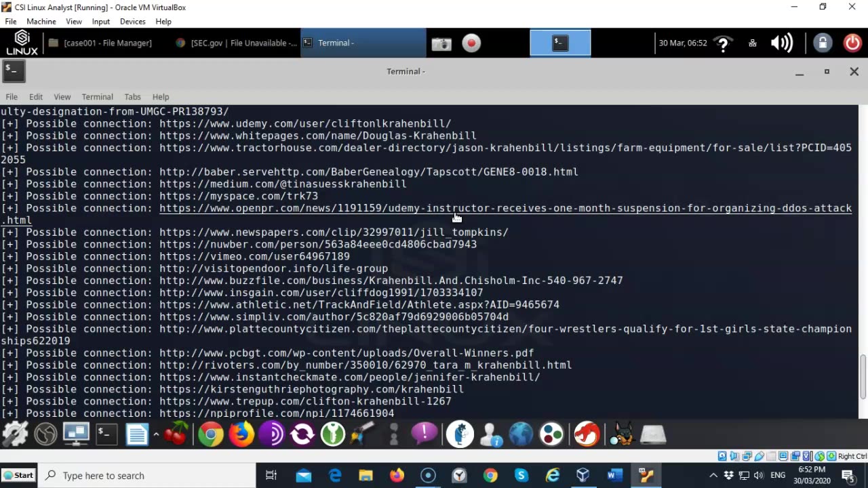The image size is (868, 488).
Task: Launch the terminal from the dock
Action: tap(106, 434)
